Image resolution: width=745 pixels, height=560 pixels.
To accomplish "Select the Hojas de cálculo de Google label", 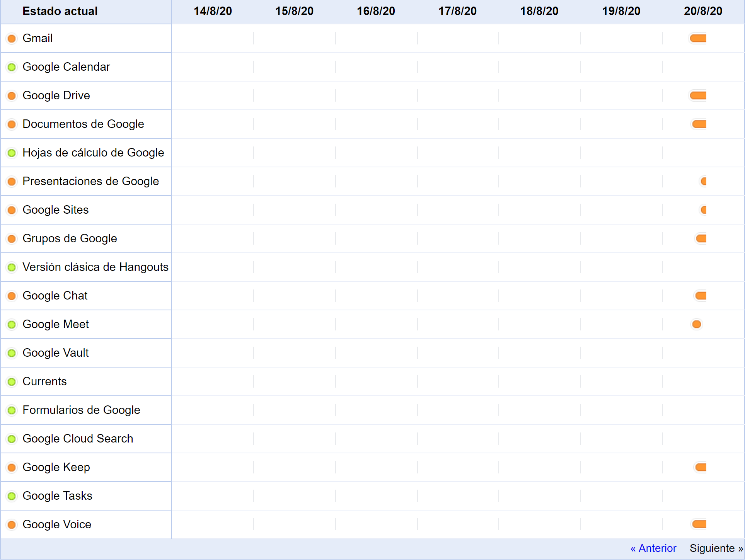I will point(93,153).
